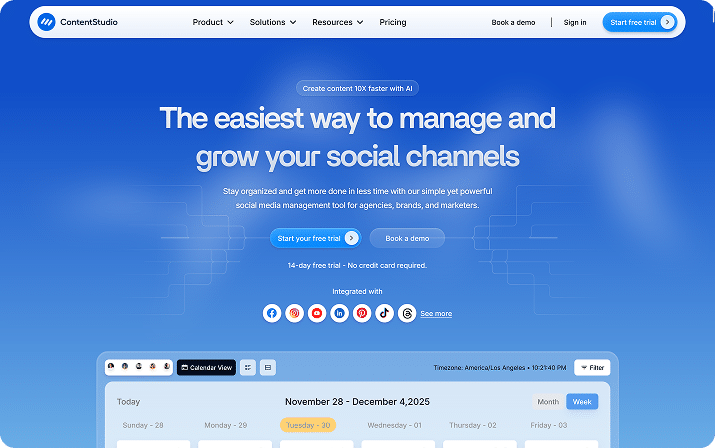Click the Integrated with label
This screenshot has width=715, height=448.
click(357, 291)
